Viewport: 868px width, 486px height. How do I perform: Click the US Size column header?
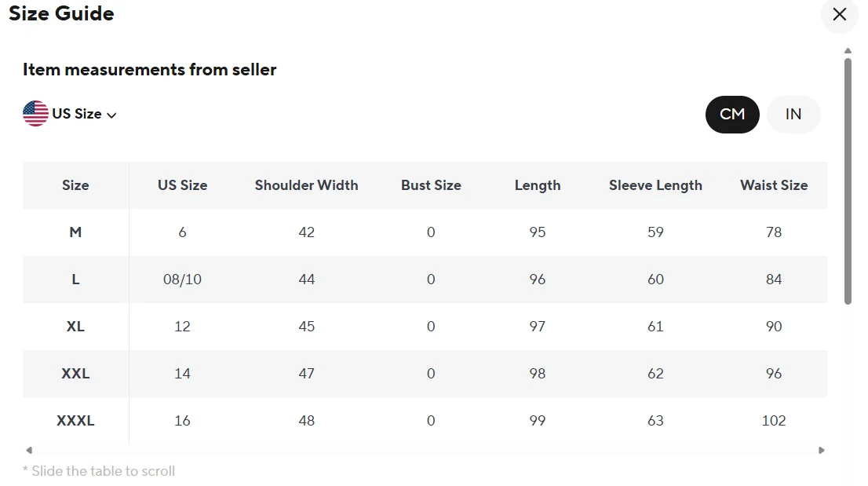click(x=182, y=185)
